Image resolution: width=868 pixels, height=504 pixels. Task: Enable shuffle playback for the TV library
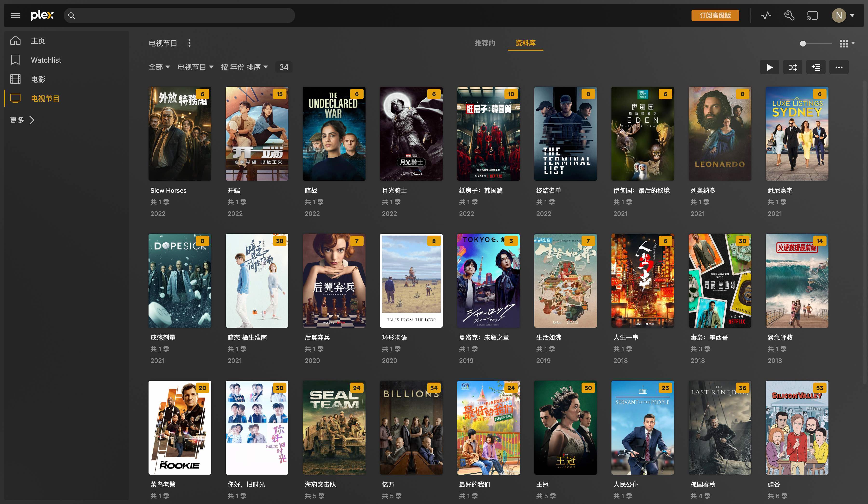(793, 67)
